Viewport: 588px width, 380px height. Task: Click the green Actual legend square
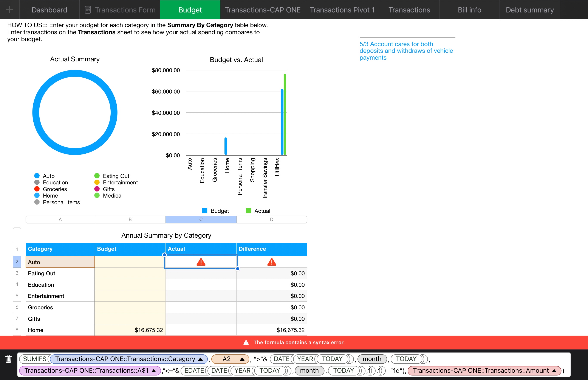248,211
